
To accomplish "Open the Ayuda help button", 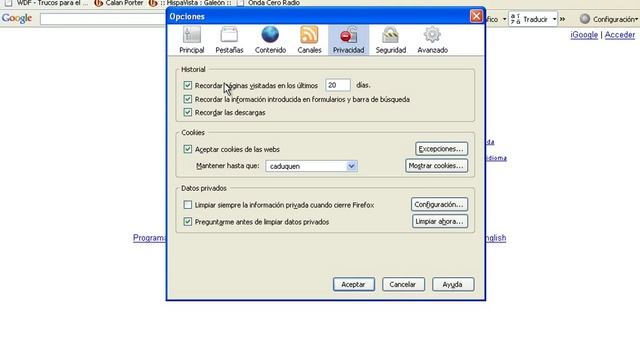I will 453,284.
